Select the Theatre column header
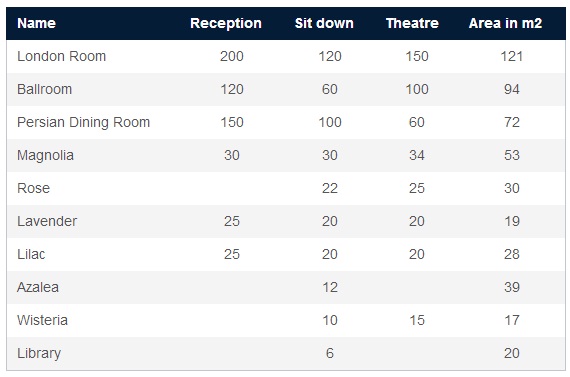This screenshot has width=570, height=377. point(412,23)
